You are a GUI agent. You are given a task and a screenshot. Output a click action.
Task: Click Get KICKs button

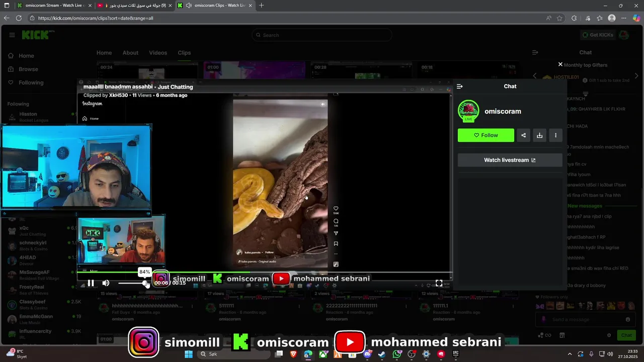pyautogui.click(x=597, y=35)
